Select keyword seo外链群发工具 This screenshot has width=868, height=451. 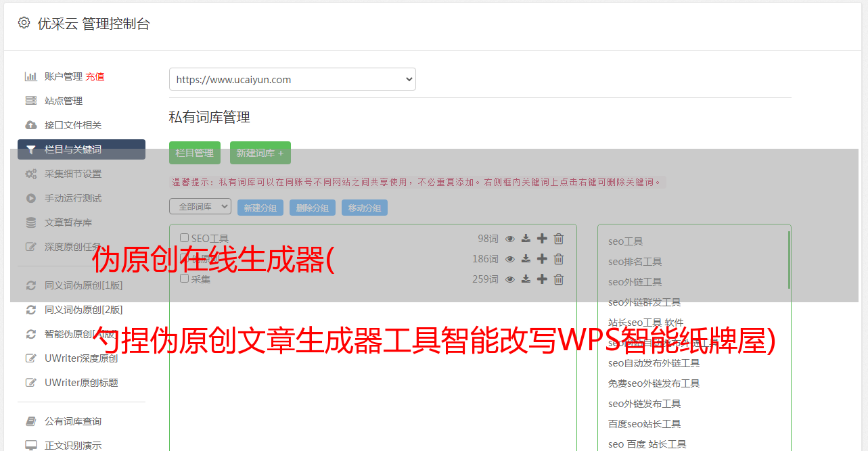pyautogui.click(x=645, y=302)
